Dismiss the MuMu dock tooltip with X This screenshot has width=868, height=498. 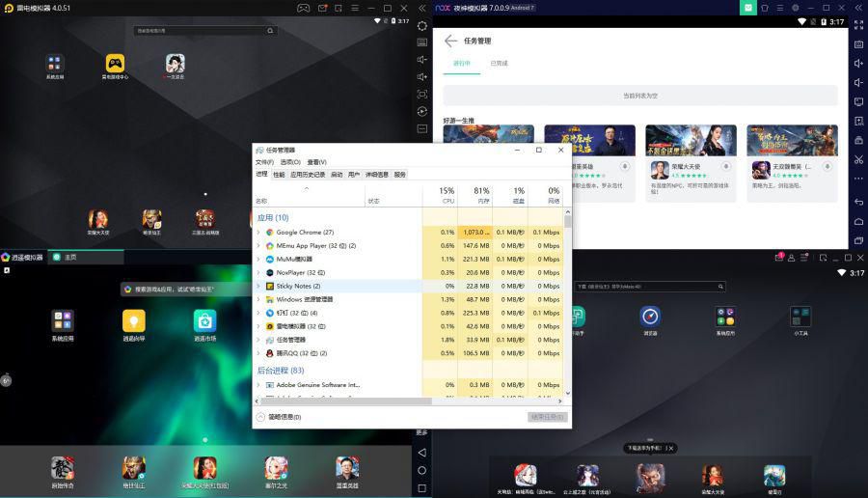(671, 448)
